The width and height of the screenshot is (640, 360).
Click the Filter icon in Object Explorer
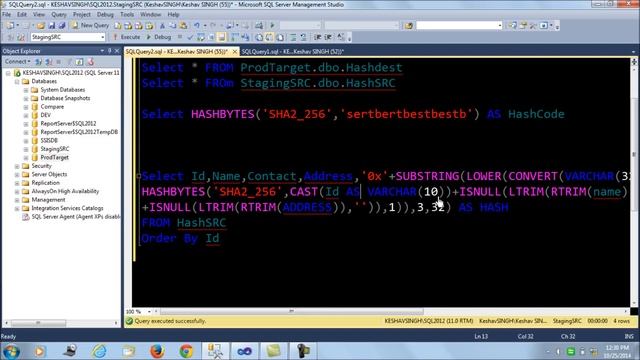tap(69, 62)
